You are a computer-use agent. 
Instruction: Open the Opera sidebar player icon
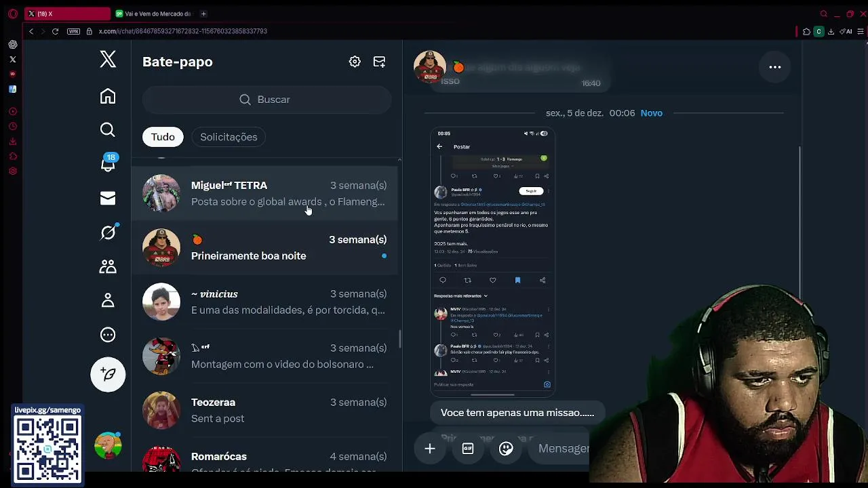[13, 111]
